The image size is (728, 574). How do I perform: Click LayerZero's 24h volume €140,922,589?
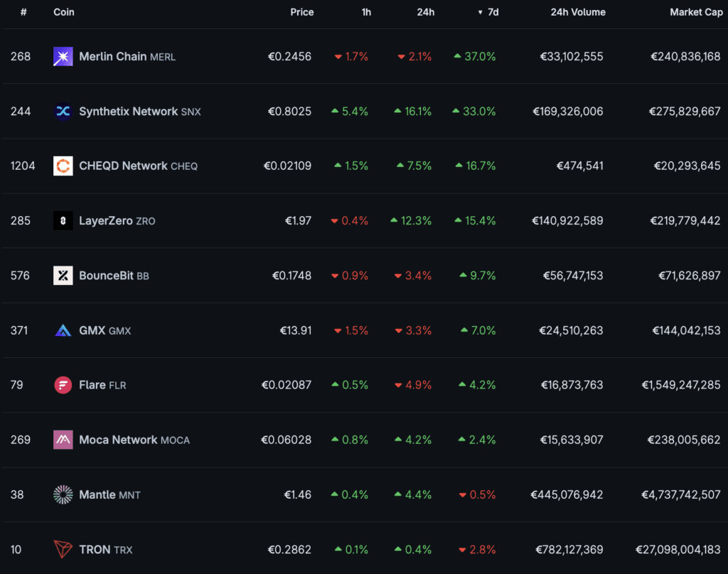[x=567, y=221]
